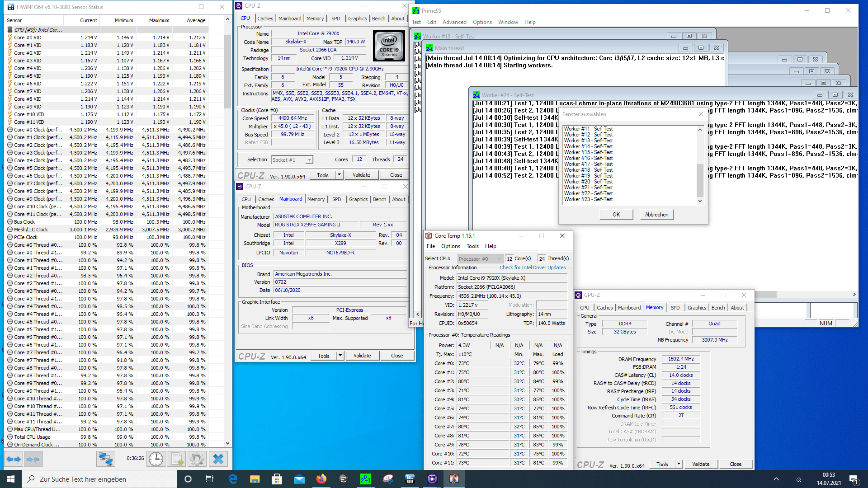The width and height of the screenshot is (868, 488).
Task: Expand Tools dropdown arrow in Mainboard CPU-Z window
Action: coord(340,356)
